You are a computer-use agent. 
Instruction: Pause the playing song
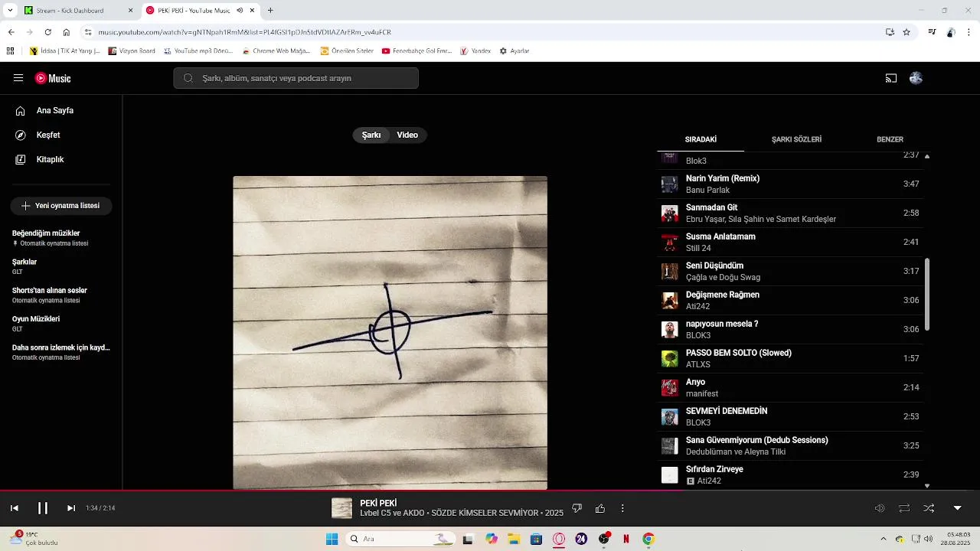[x=43, y=508]
